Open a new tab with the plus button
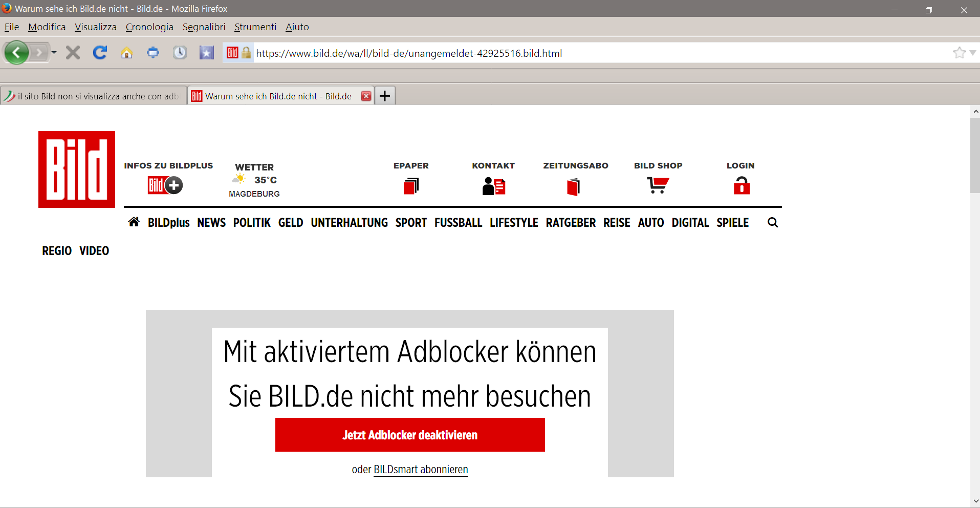 [x=385, y=96]
